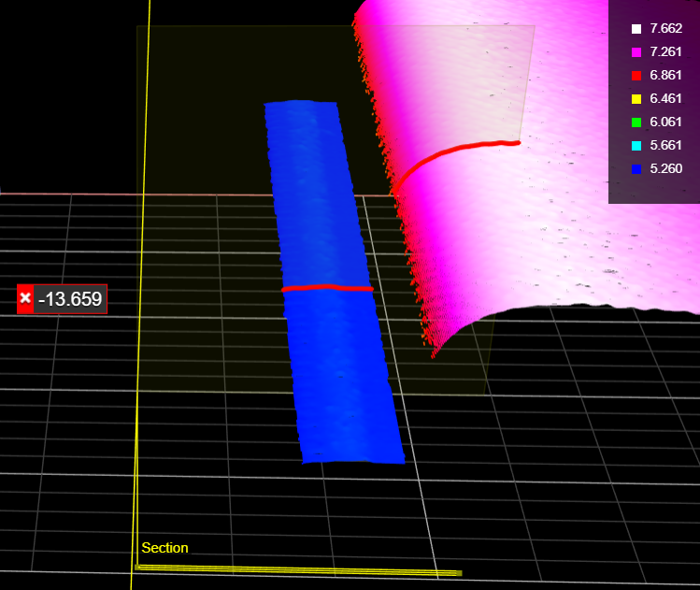Click the 6.461 legend value
The width and height of the screenshot is (700, 590).
click(665, 98)
